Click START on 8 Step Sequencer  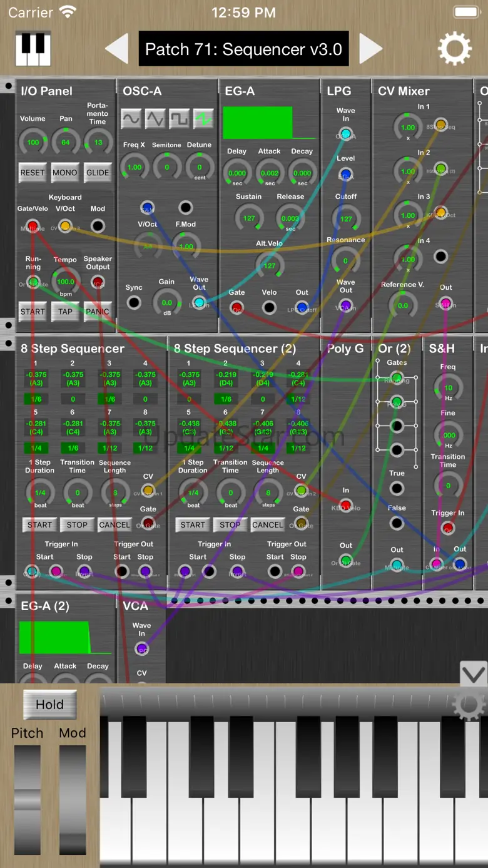point(40,525)
